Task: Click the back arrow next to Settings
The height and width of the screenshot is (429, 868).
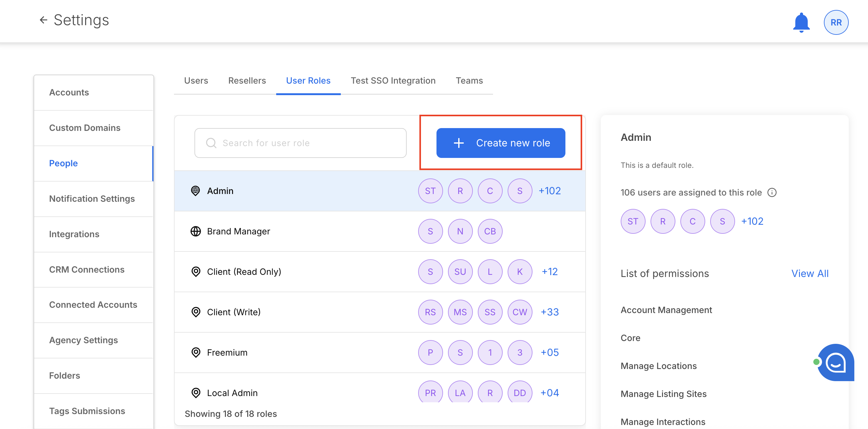Action: (x=43, y=20)
